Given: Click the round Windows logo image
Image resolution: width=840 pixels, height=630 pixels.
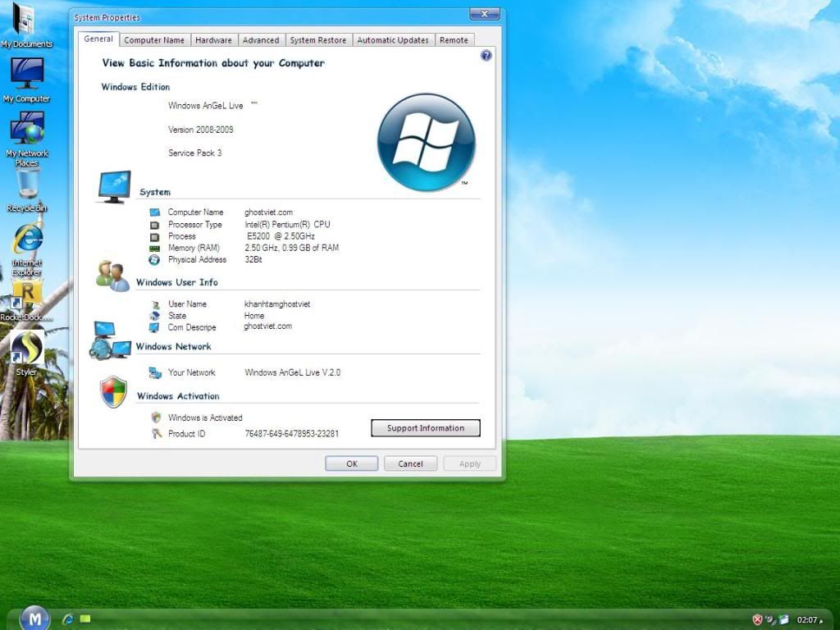Looking at the screenshot, I should [426, 142].
